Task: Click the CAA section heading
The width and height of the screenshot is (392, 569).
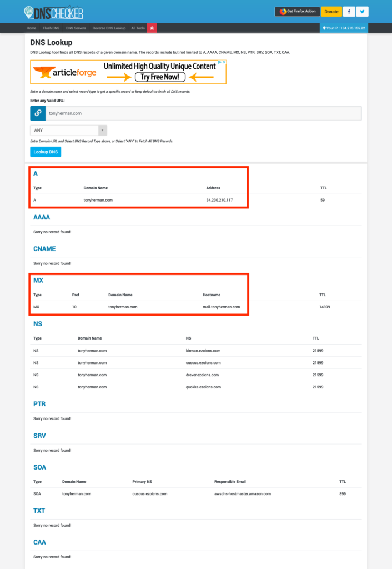Action: tap(39, 542)
